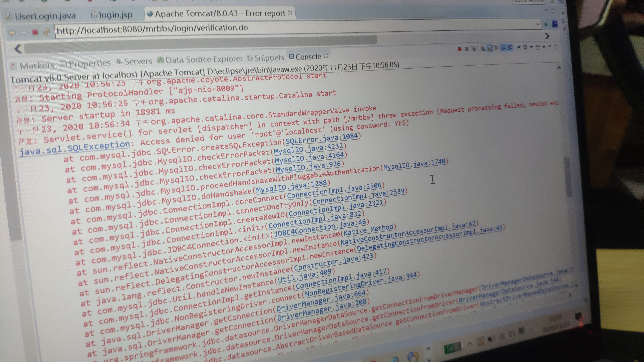Minimize the Console panel
This screenshot has height=362, width=644.
pyautogui.click(x=550, y=46)
